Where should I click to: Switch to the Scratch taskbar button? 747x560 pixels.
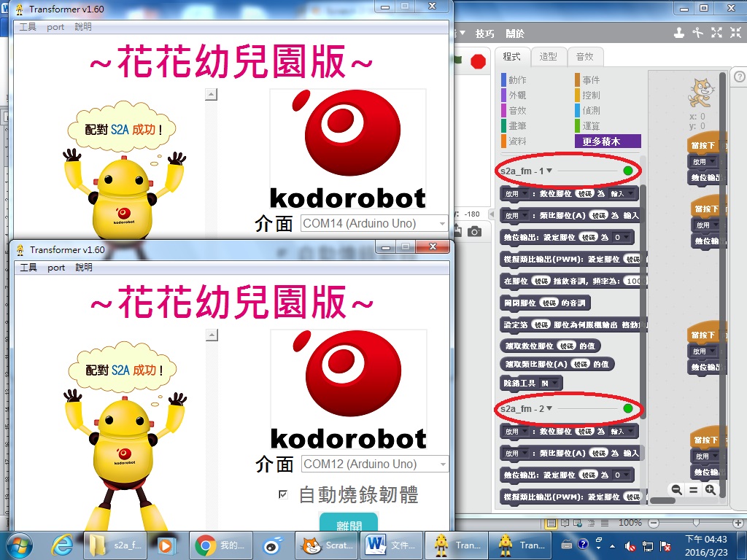[327, 545]
